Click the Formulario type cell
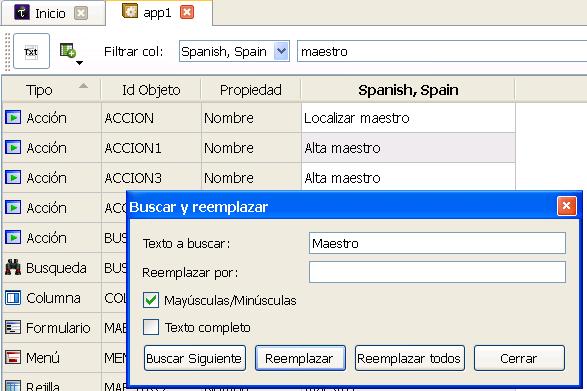The height and width of the screenshot is (391, 587). pos(52,328)
